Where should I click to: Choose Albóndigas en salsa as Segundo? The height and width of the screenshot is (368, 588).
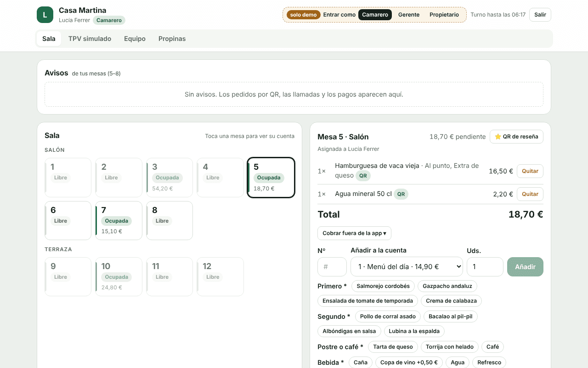tap(349, 331)
